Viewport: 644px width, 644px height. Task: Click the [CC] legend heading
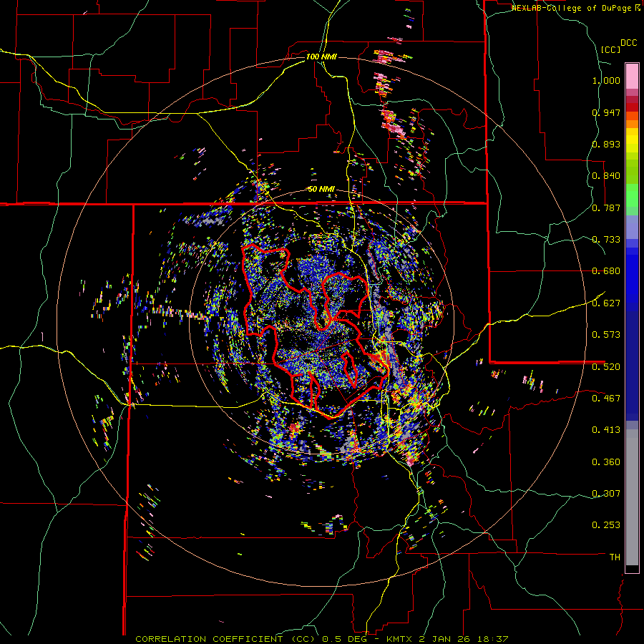click(610, 49)
